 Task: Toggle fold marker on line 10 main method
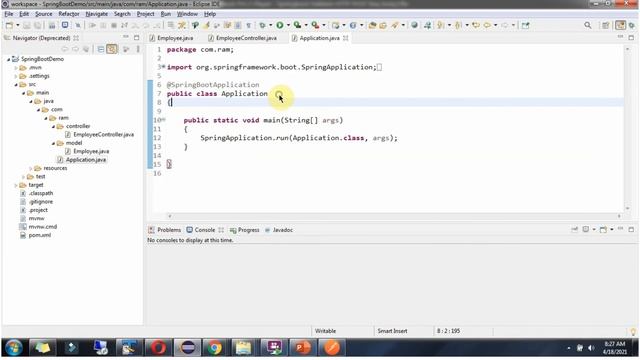pos(163,120)
